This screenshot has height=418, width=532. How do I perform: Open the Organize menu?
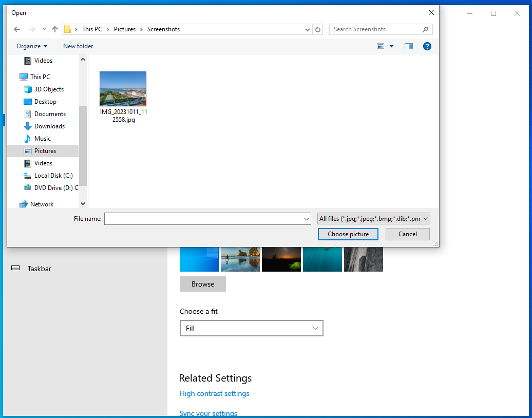[x=32, y=46]
